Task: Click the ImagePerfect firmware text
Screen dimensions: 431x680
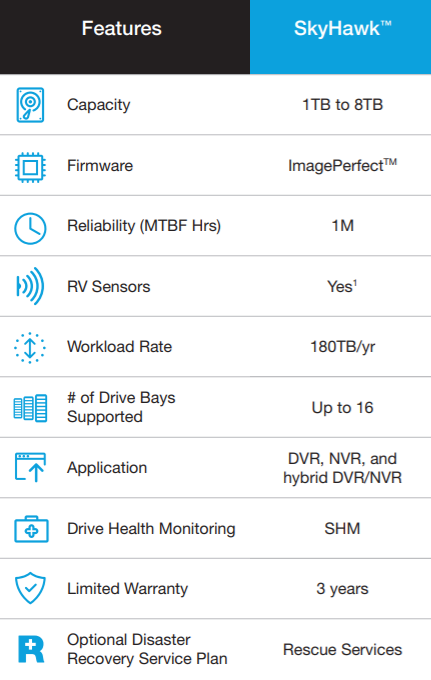Action: tap(343, 165)
